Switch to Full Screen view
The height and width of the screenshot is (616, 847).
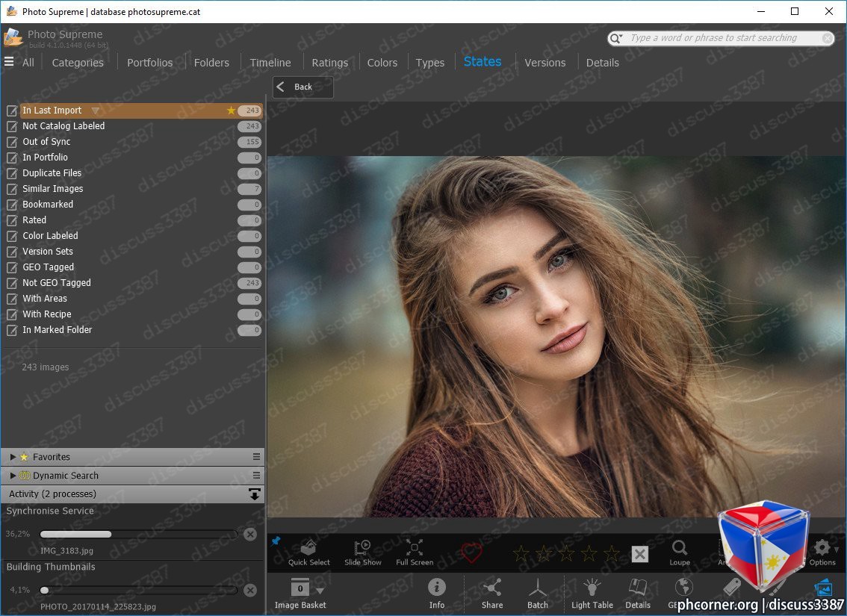coord(415,553)
